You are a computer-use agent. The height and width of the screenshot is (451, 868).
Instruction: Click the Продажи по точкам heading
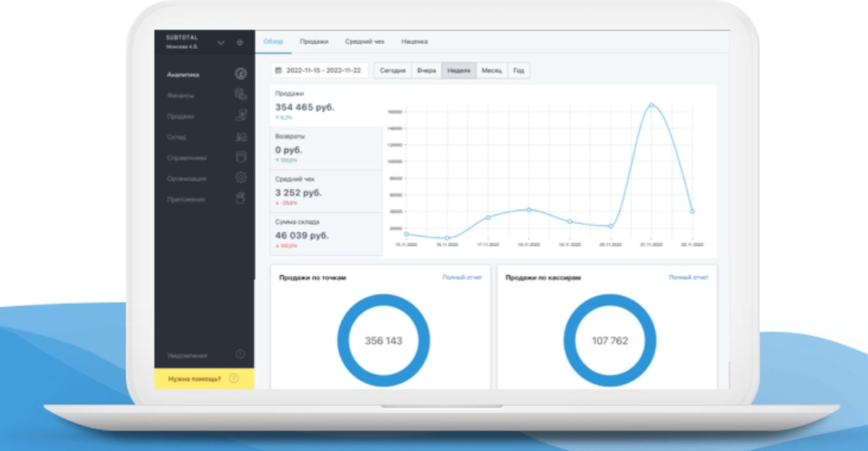click(313, 277)
